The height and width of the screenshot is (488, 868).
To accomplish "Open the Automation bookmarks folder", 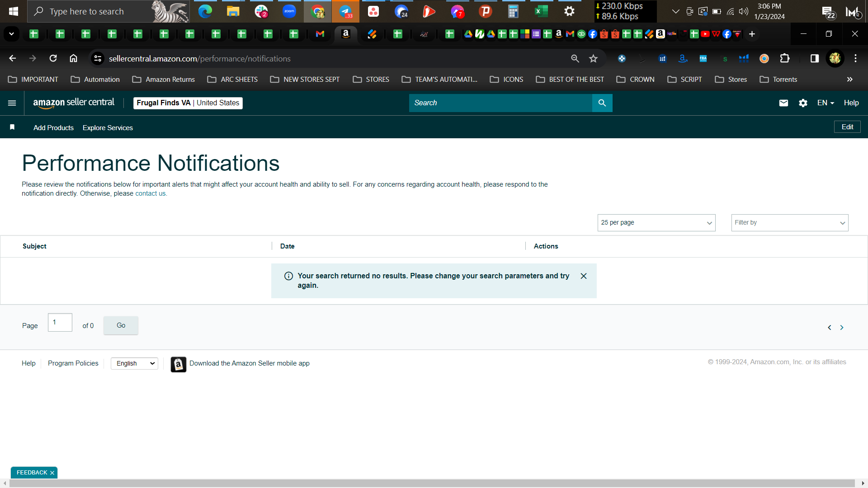I will pos(95,79).
